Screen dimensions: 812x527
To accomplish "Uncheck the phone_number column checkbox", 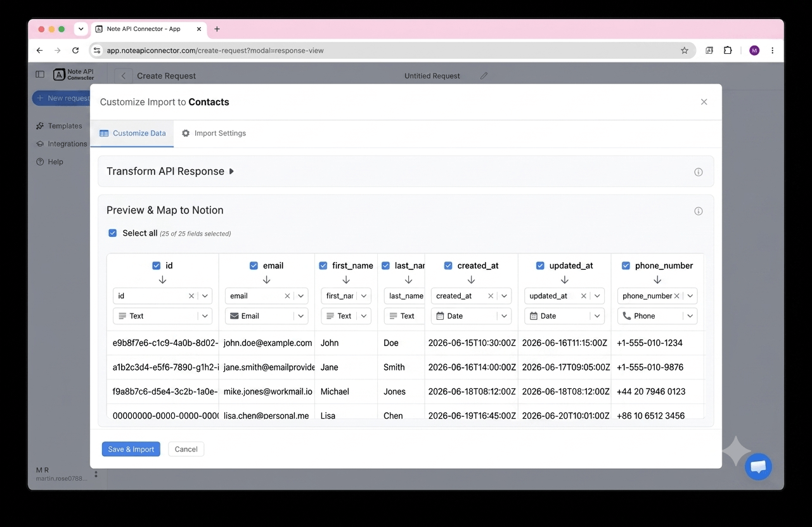I will 626,266.
